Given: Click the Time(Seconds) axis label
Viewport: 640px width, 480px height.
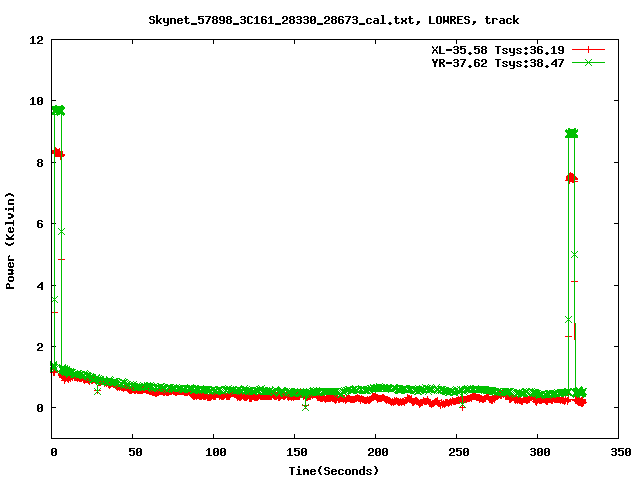Looking at the screenshot, I should coord(333,471).
